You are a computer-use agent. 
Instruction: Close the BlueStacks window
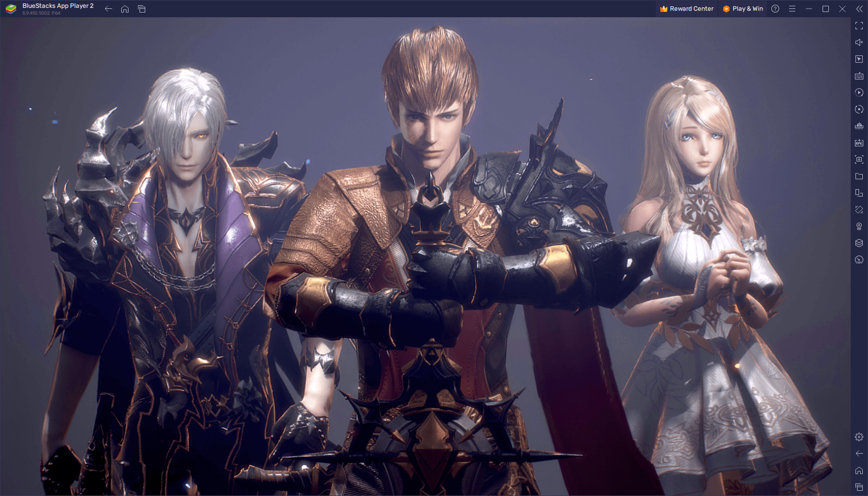(x=842, y=9)
